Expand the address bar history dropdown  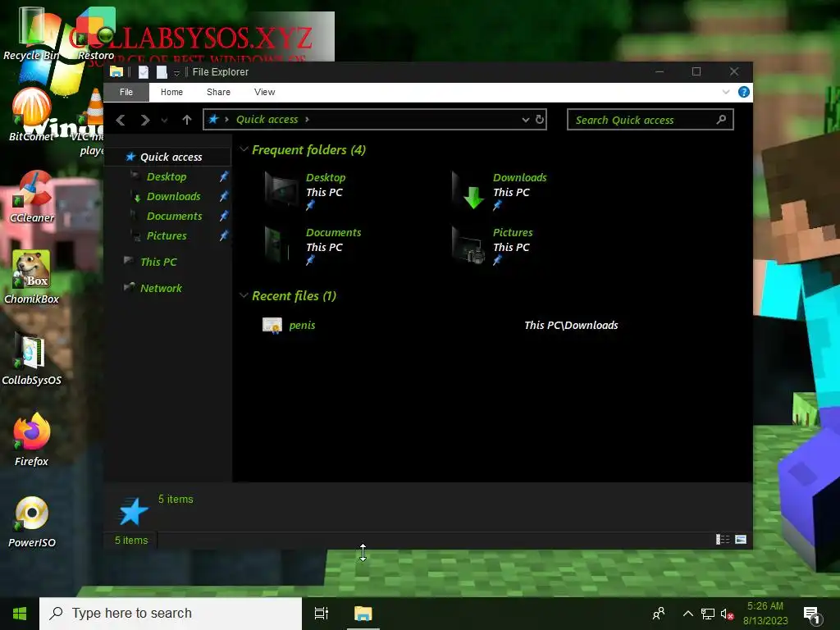point(526,120)
